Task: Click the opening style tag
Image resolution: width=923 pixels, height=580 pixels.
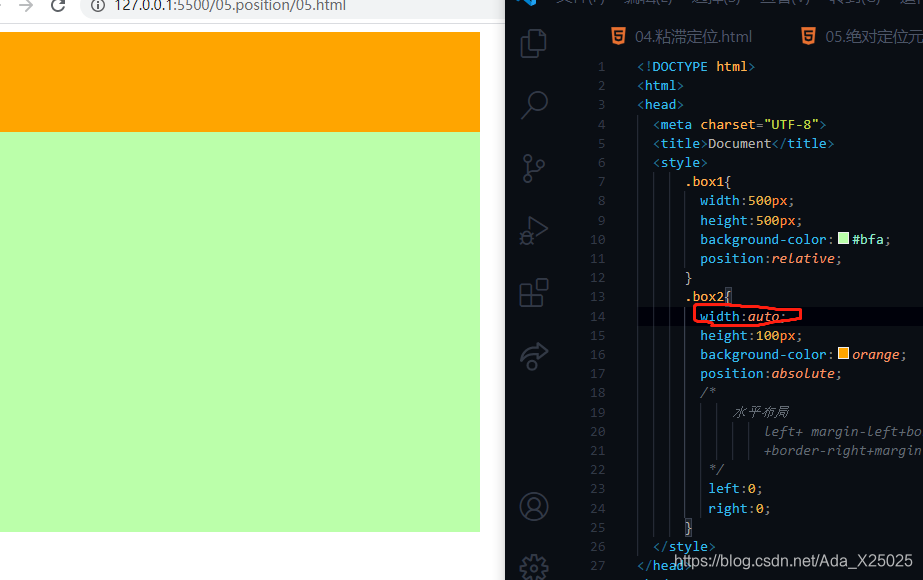Action: coord(680,163)
